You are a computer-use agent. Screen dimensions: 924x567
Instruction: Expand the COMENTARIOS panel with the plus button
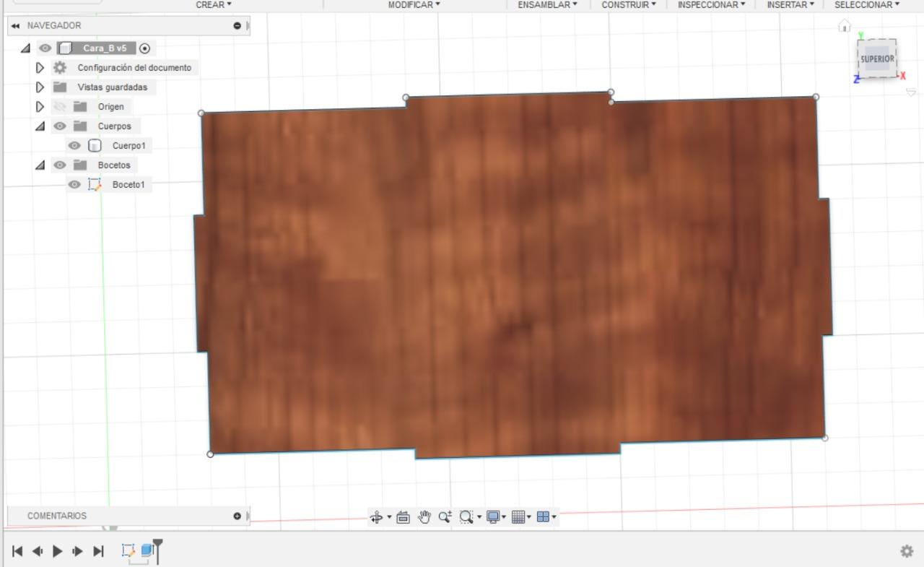tap(237, 516)
